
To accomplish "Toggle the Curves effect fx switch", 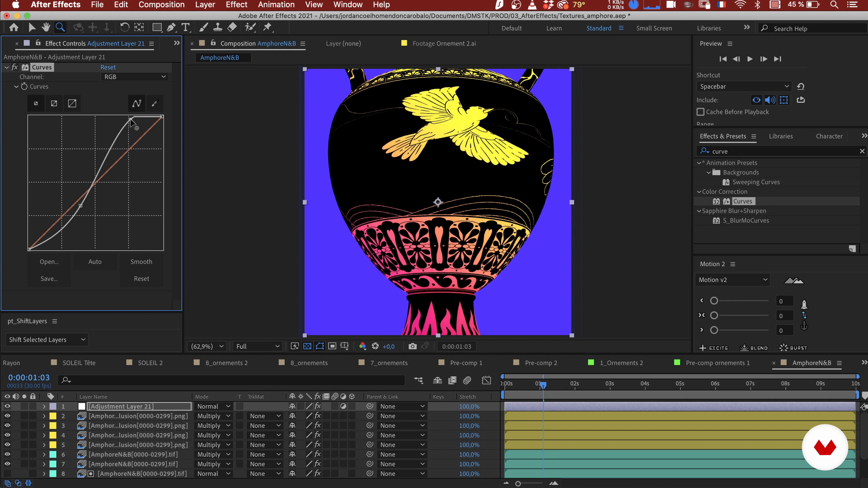I will click(x=14, y=67).
